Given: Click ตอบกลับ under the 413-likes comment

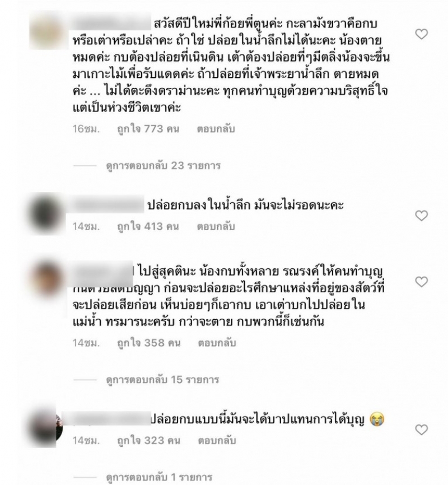Looking at the screenshot, I should (x=216, y=226).
